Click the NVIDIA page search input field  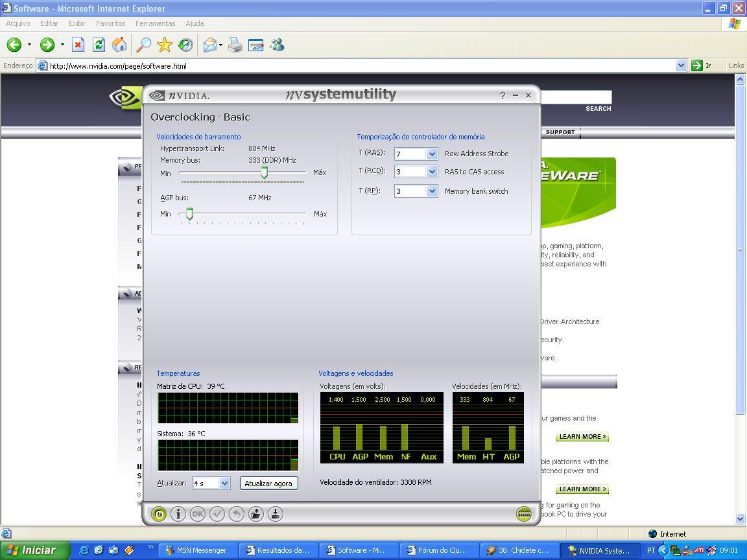point(576,97)
